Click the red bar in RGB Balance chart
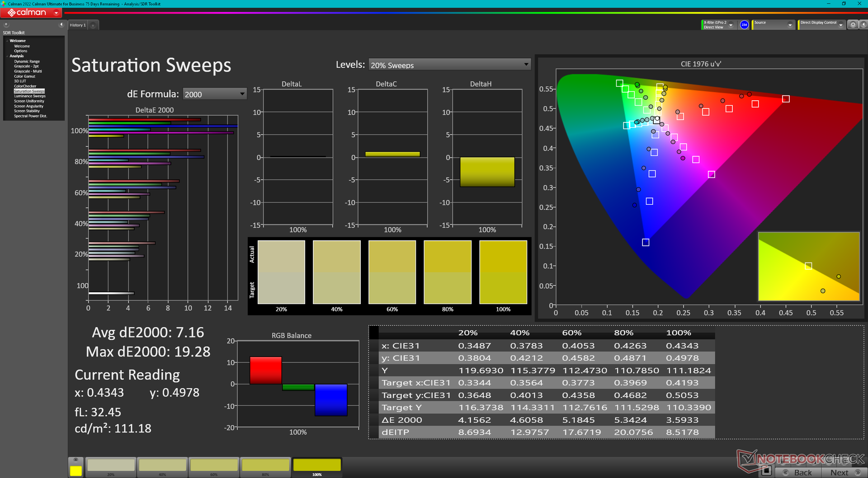This screenshot has width=868, height=478. [266, 370]
